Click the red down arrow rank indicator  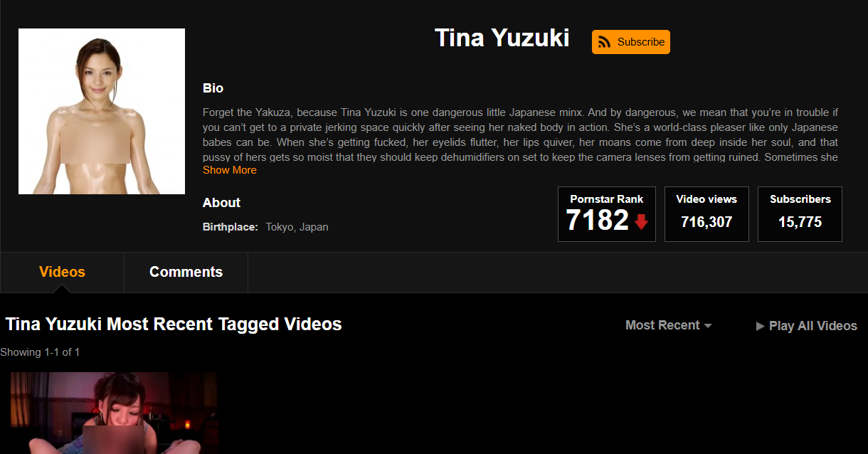tap(641, 222)
